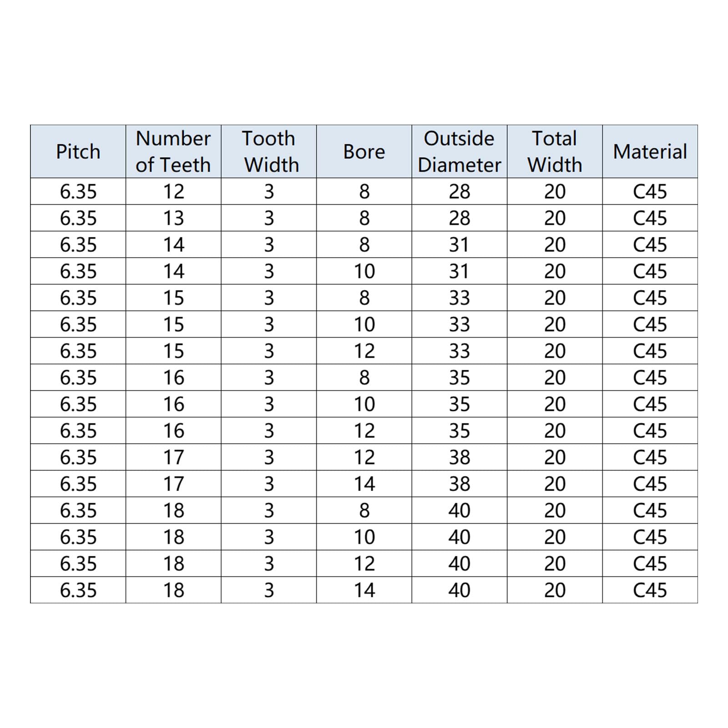Click the last row's outside diameter 40

point(460,590)
